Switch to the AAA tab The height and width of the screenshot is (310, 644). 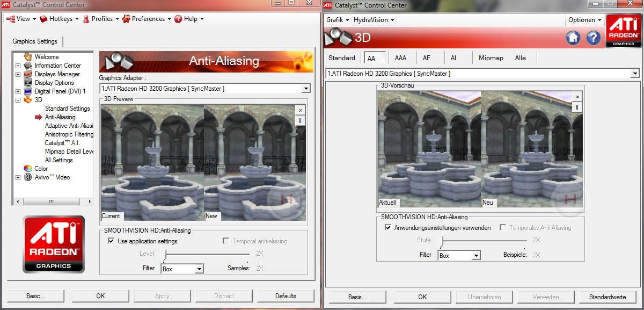pos(400,58)
